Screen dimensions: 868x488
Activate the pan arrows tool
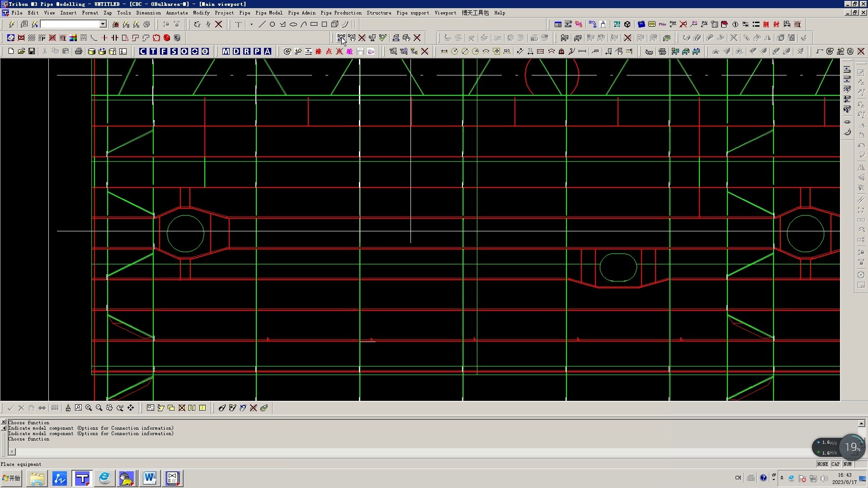coord(131,408)
